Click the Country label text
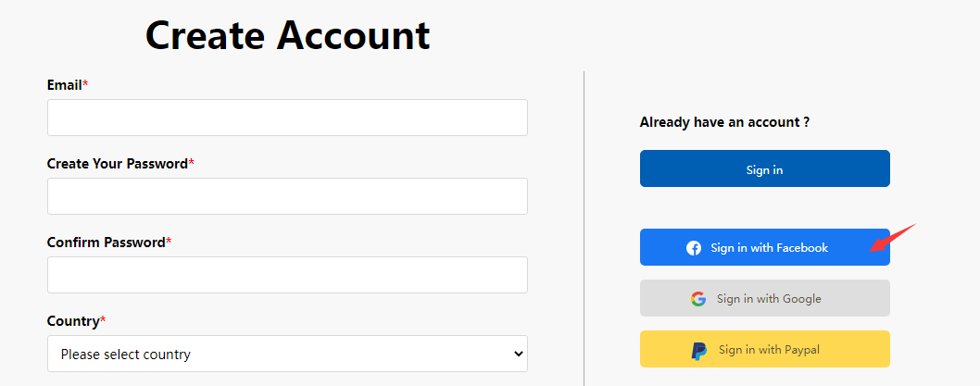 point(73,321)
